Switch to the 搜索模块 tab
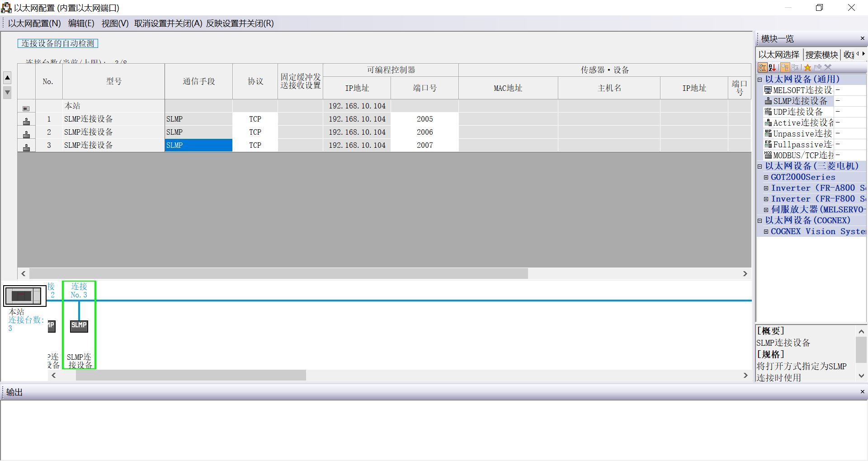Screen dimensions: 868x461 pyautogui.click(x=821, y=54)
